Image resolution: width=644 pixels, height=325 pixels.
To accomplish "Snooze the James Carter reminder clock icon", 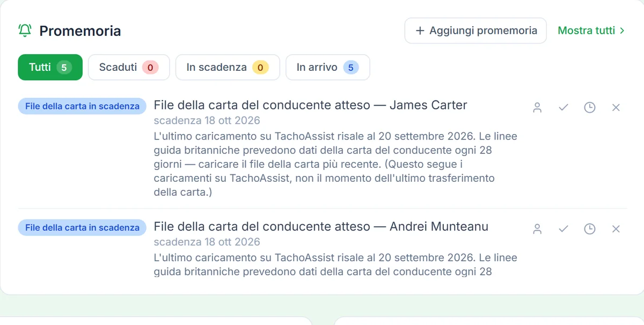I will click(x=590, y=107).
